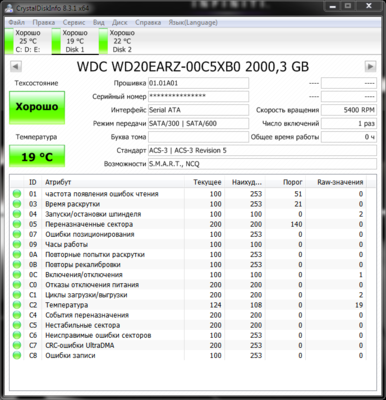Open the Справка menu
The width and height of the screenshot is (386, 400).
point(148,22)
